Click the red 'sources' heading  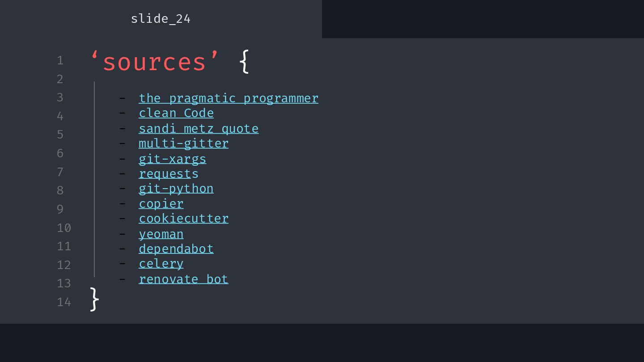click(155, 62)
